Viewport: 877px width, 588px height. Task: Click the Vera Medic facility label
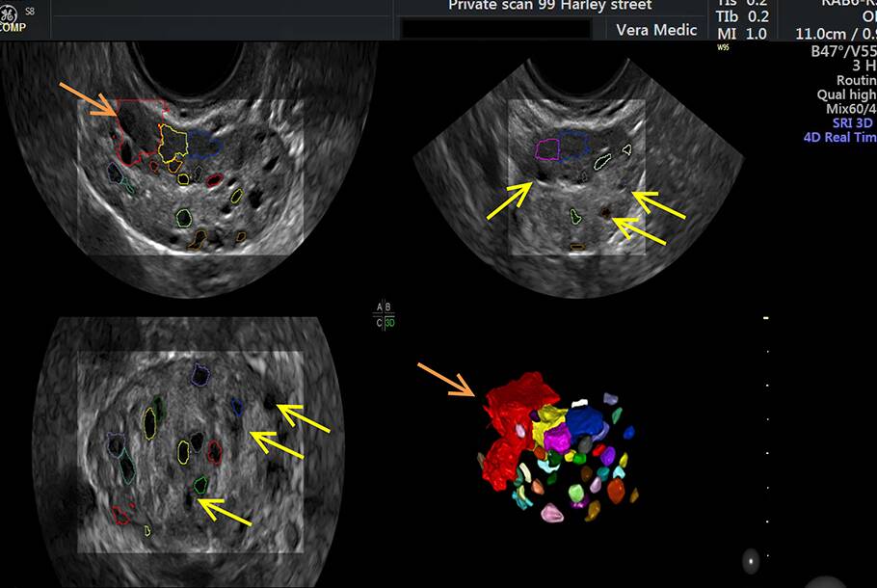click(657, 30)
